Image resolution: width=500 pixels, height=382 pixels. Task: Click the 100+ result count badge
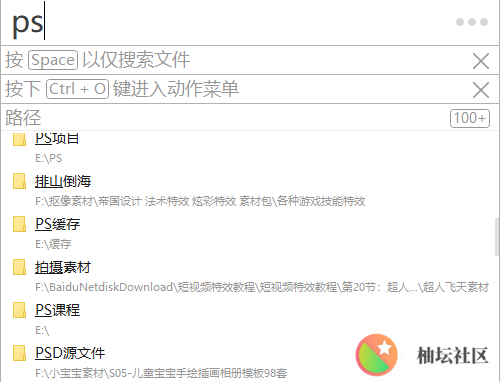[470, 118]
